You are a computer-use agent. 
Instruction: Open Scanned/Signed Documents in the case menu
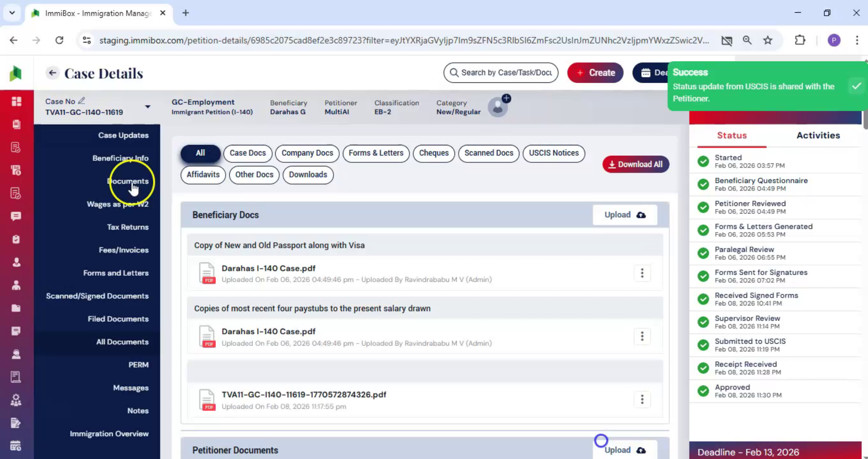tap(97, 296)
